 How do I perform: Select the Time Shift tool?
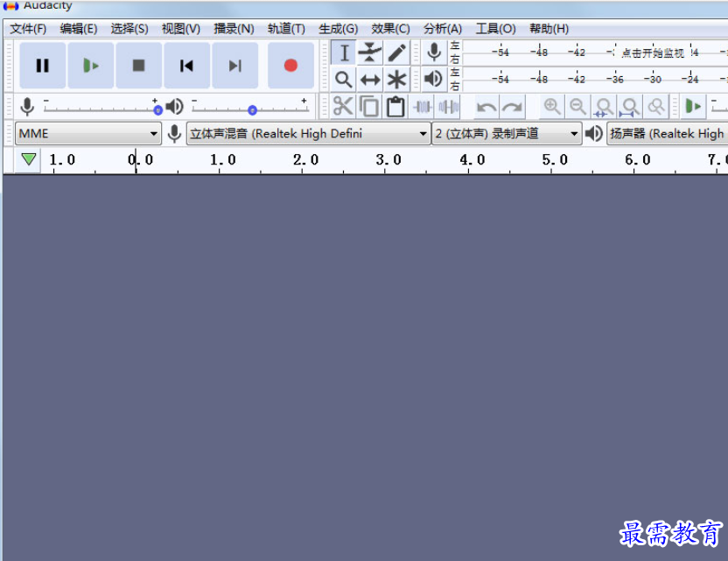click(x=370, y=80)
